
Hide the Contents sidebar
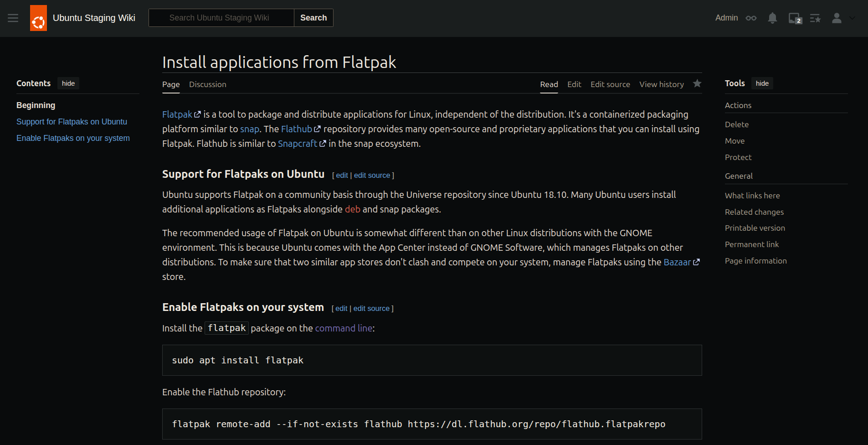coord(68,83)
